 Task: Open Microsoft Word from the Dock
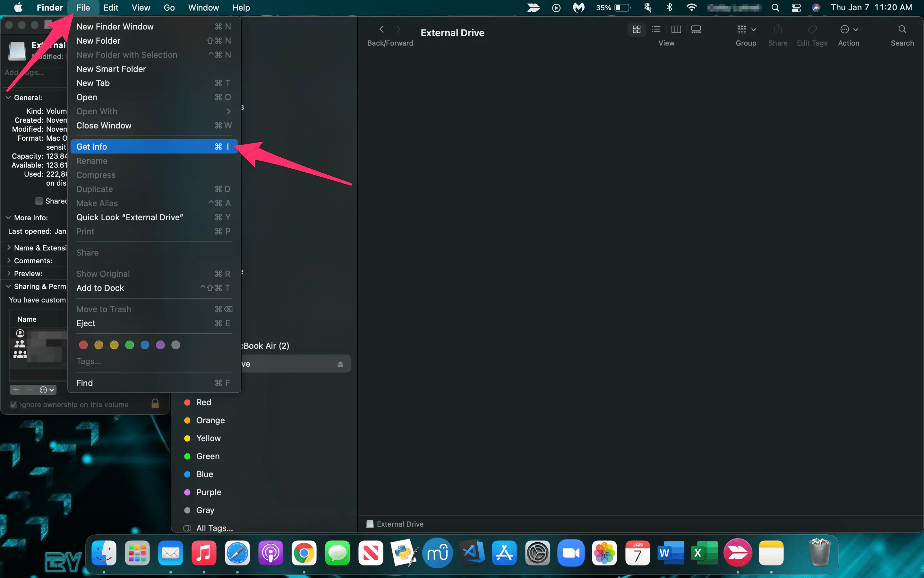coord(671,553)
